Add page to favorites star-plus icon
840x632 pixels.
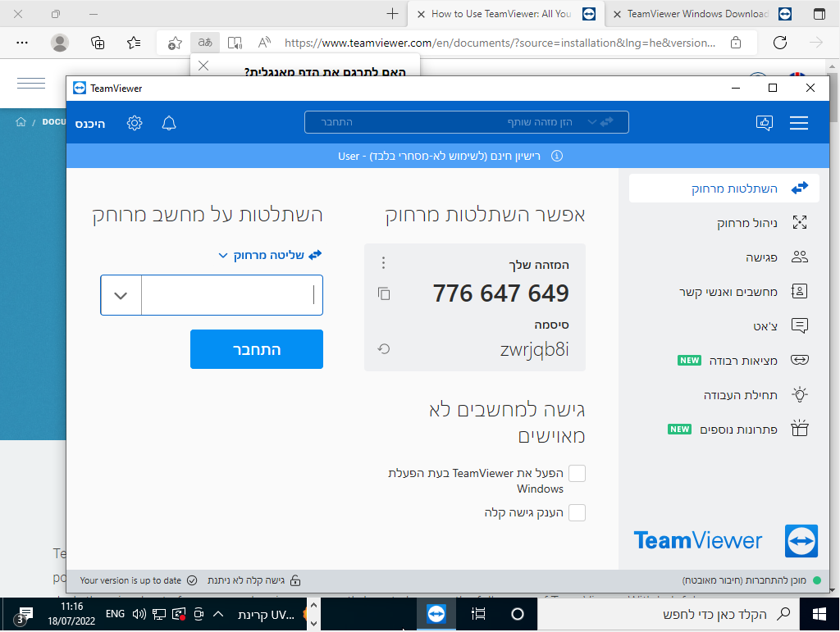[x=175, y=43]
